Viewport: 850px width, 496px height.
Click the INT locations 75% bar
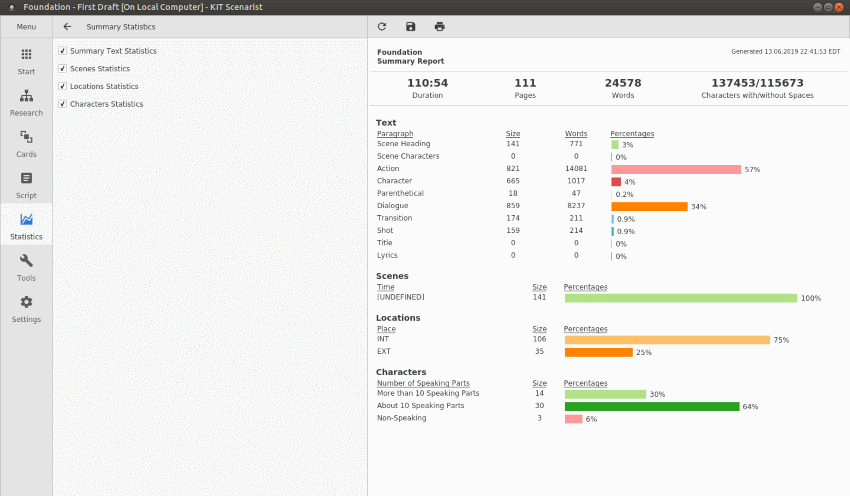[x=667, y=340]
